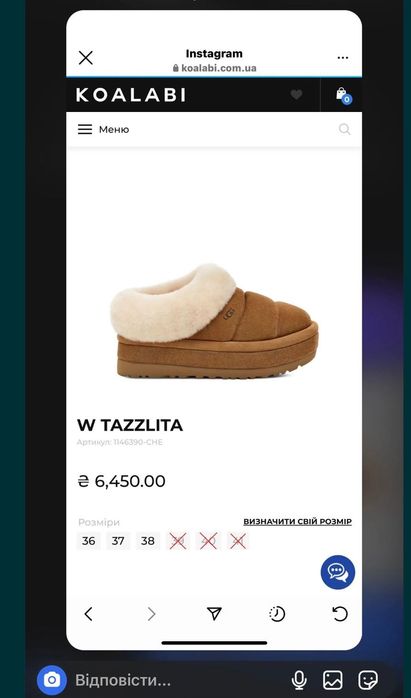The image size is (411, 698).
Task: Open browsing history clock icon
Action: point(277,614)
